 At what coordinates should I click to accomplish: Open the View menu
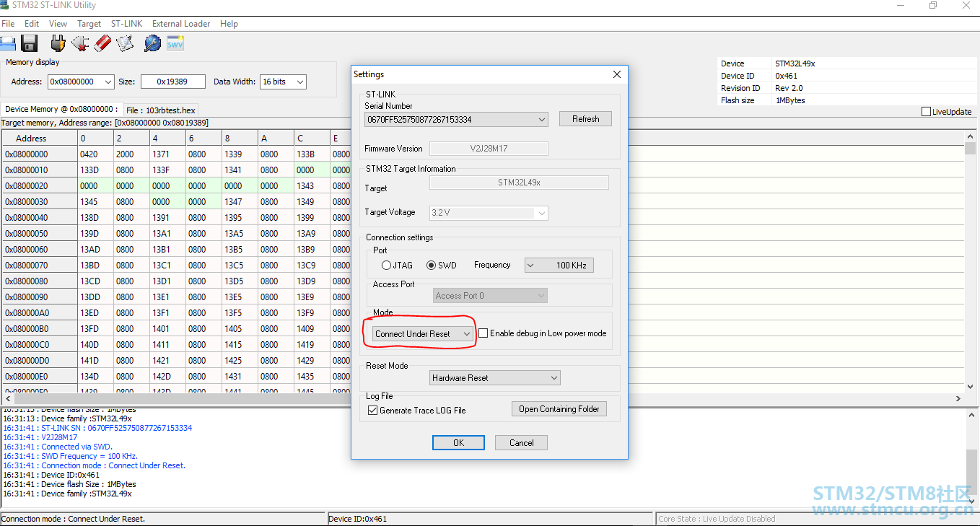[x=58, y=24]
